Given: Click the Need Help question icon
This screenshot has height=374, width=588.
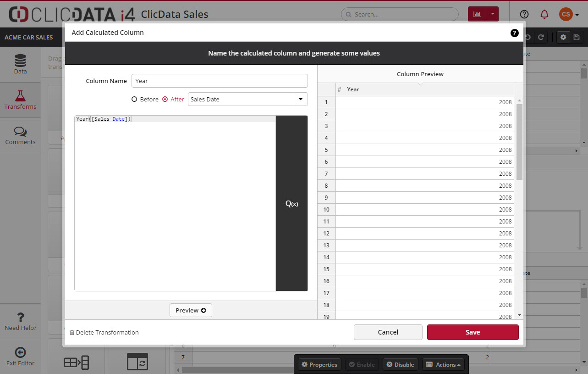Looking at the screenshot, I should 20,317.
